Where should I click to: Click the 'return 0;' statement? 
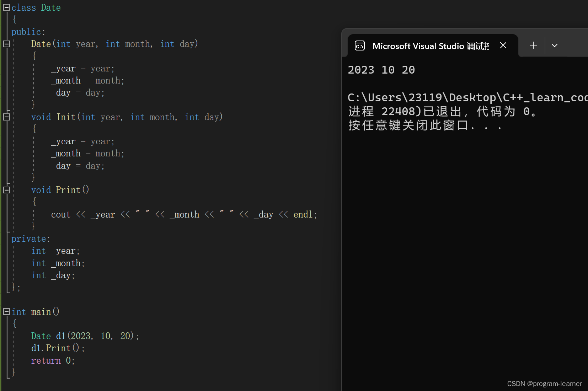pyautogui.click(x=53, y=360)
